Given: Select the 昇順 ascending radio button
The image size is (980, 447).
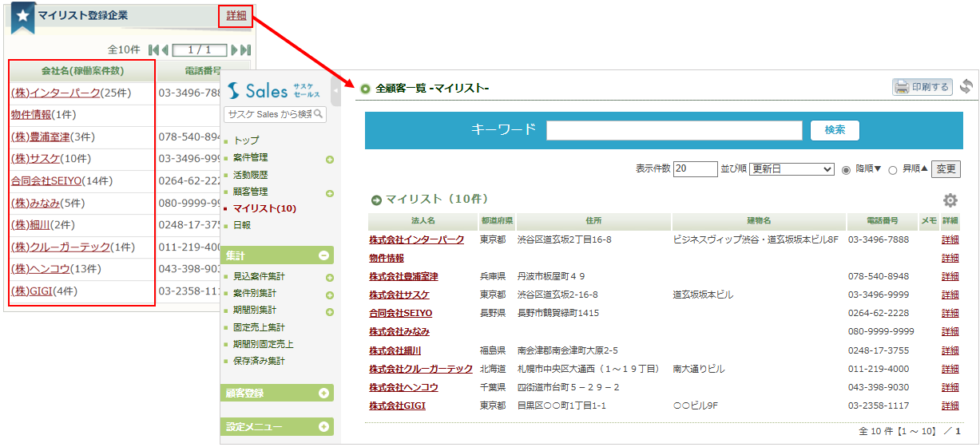Looking at the screenshot, I should [893, 169].
